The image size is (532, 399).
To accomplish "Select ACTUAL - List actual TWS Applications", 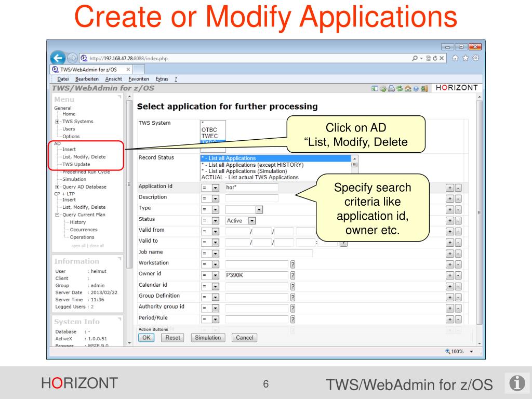I will [x=250, y=178].
